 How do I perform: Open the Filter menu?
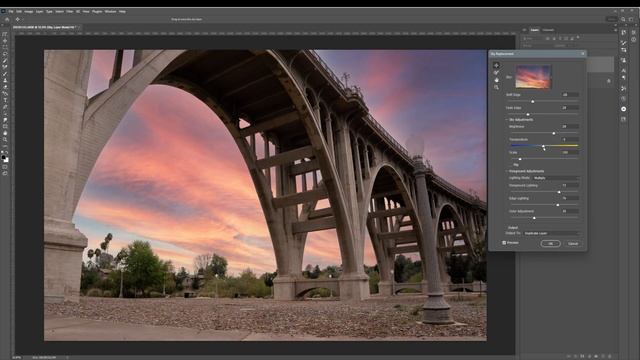[70, 11]
